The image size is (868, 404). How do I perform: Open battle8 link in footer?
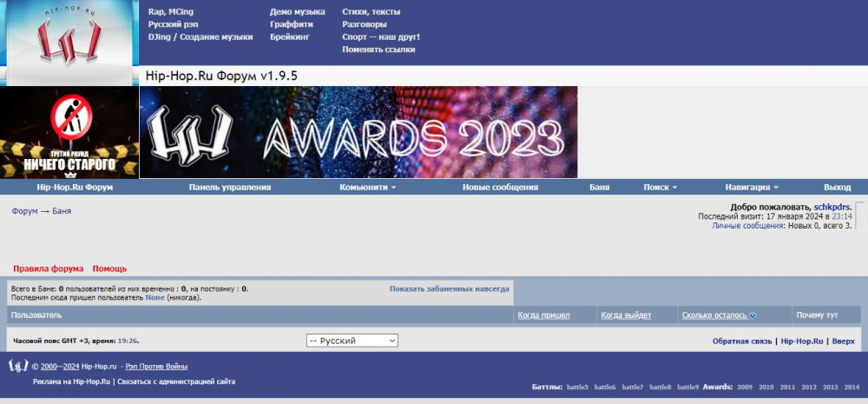(x=661, y=387)
